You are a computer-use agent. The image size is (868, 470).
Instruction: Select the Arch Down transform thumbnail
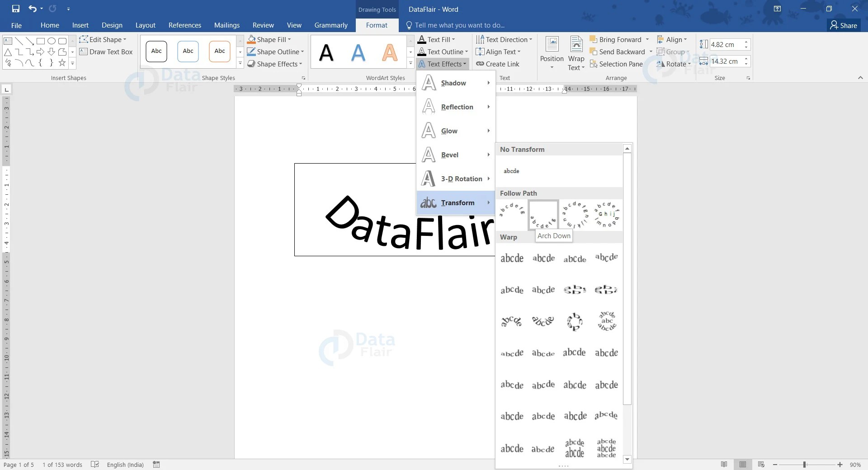pyautogui.click(x=543, y=215)
